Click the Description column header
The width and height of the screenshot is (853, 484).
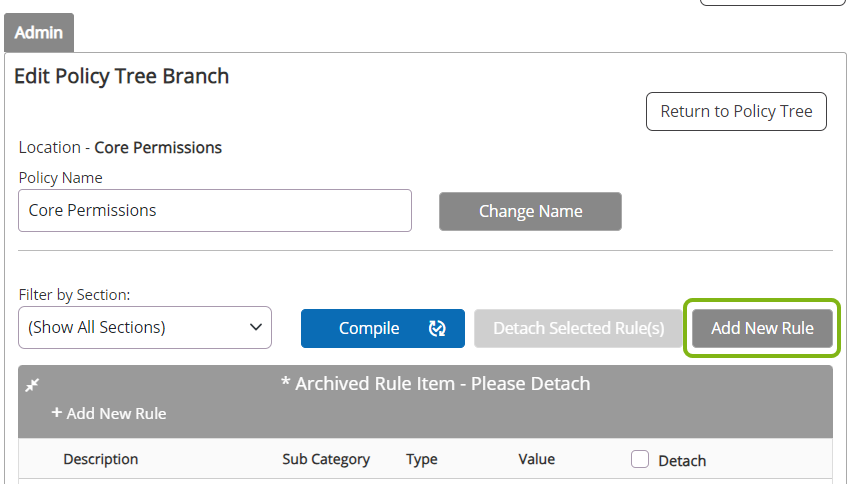(101, 459)
